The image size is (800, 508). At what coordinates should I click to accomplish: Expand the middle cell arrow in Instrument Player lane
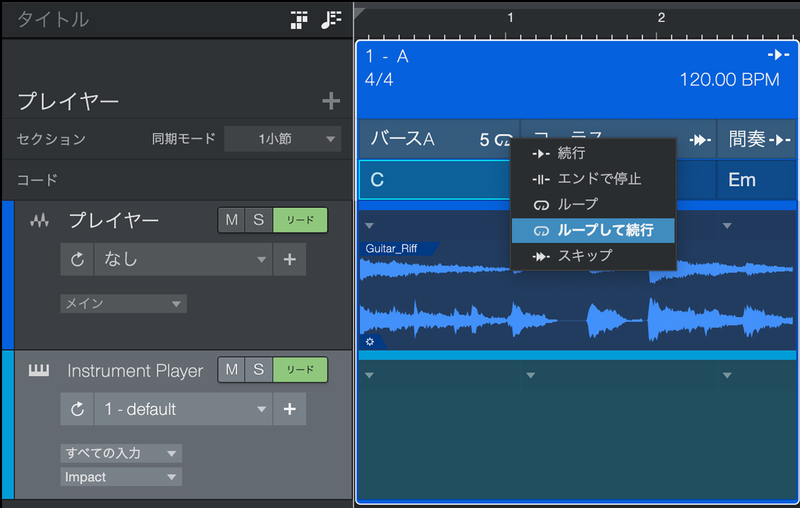click(x=531, y=375)
